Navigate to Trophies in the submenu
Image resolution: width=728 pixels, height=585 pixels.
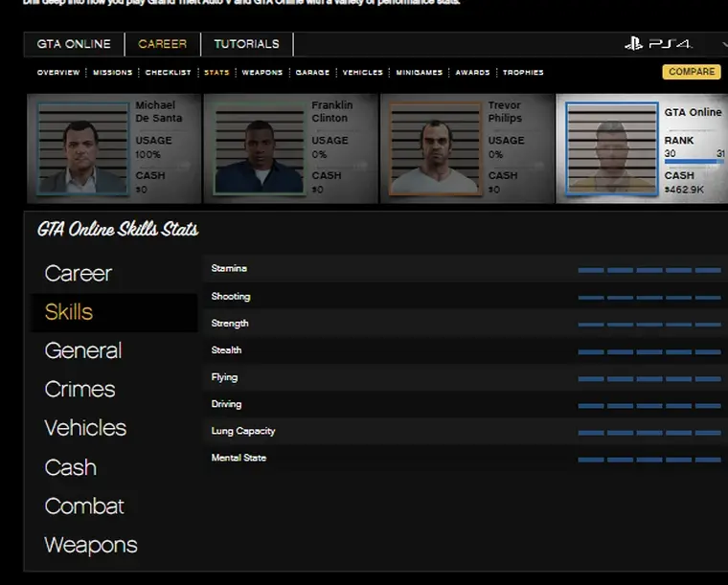523,73
